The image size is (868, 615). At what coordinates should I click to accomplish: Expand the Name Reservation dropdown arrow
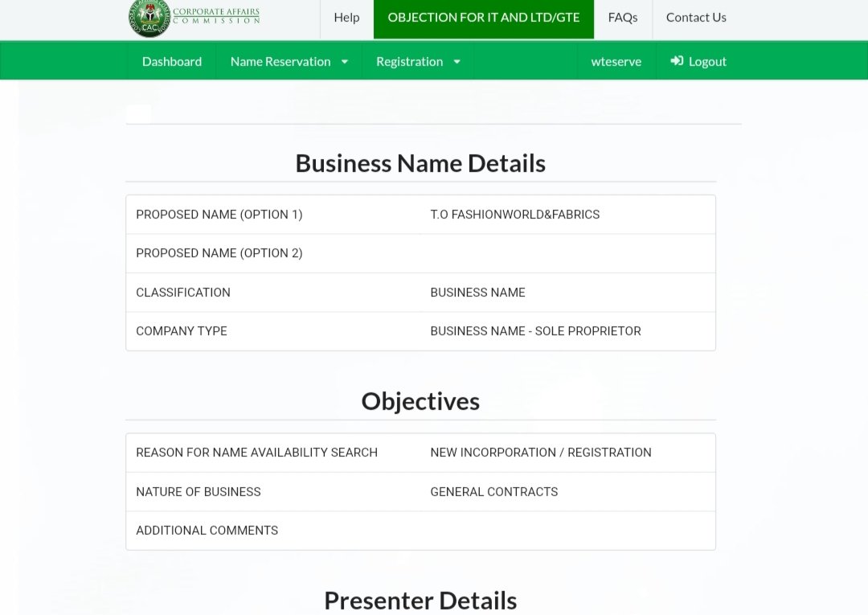click(344, 61)
